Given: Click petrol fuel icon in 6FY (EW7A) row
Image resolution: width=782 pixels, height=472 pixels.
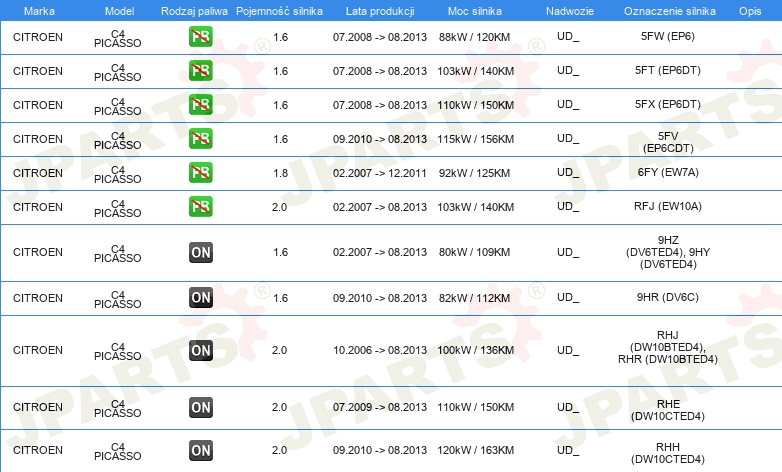Looking at the screenshot, I should (x=200, y=173).
